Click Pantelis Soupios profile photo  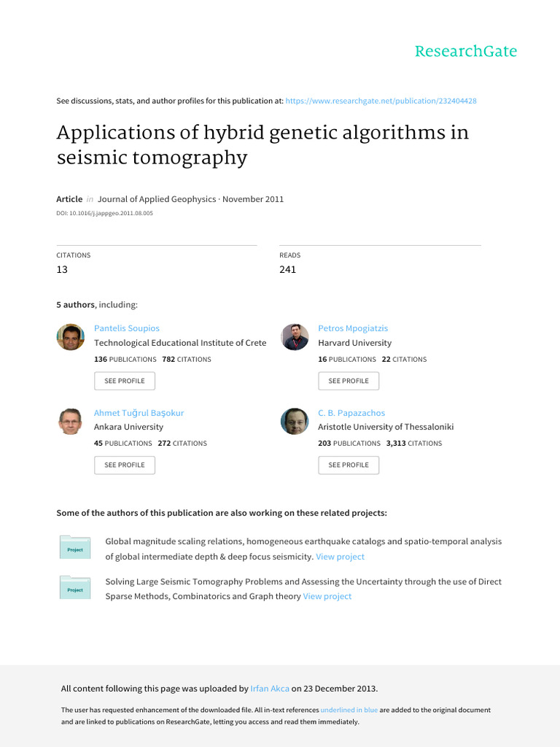pyautogui.click(x=71, y=337)
